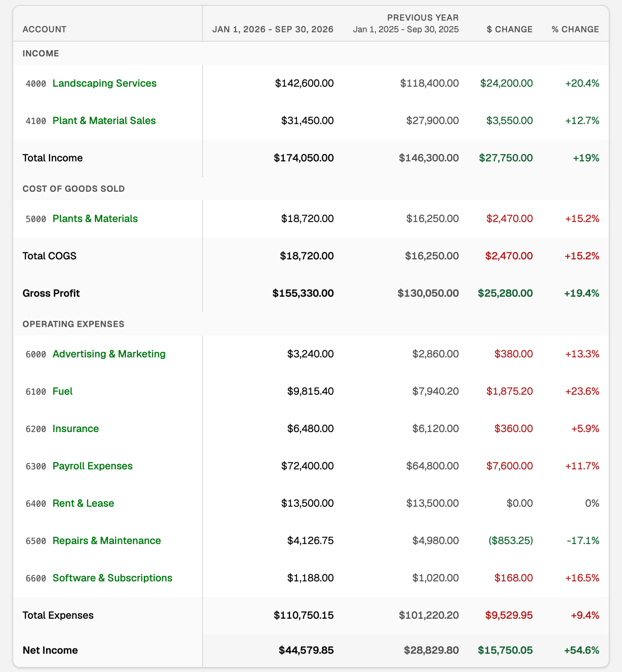Click the +54.6% net income percentage
Viewport: 622px width, 672px height.
coord(582,650)
